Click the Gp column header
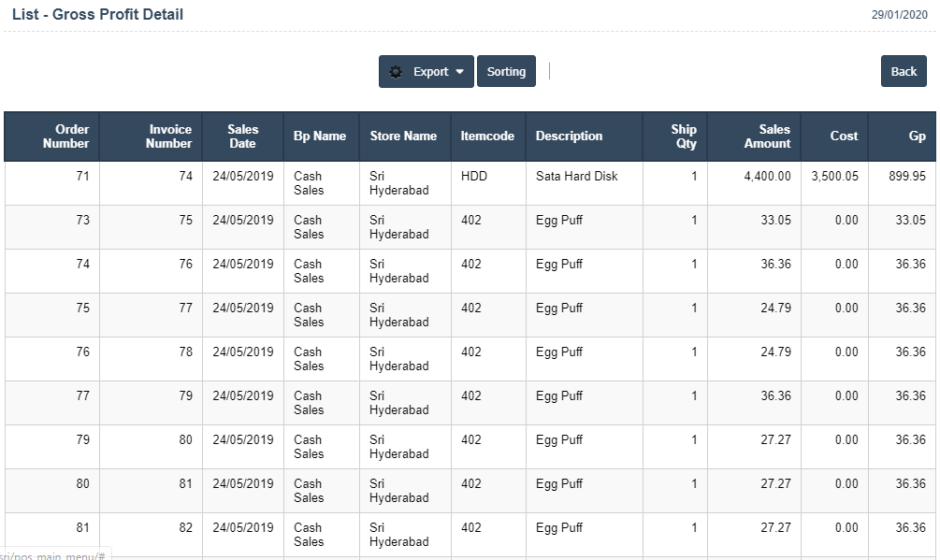 [x=917, y=136]
